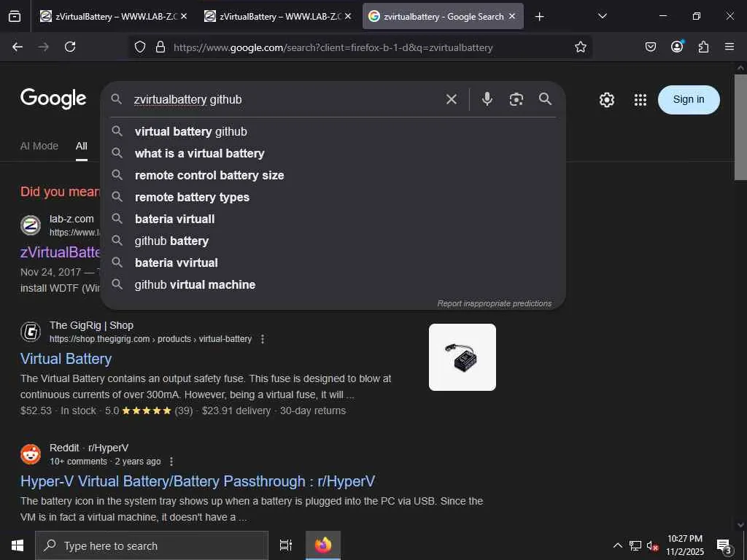Choose suggestion 'bateria virtuall'
The width and height of the screenshot is (747, 560).
[333, 219]
